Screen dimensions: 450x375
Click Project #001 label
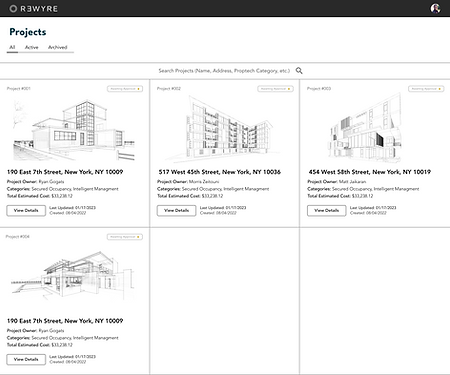point(19,89)
